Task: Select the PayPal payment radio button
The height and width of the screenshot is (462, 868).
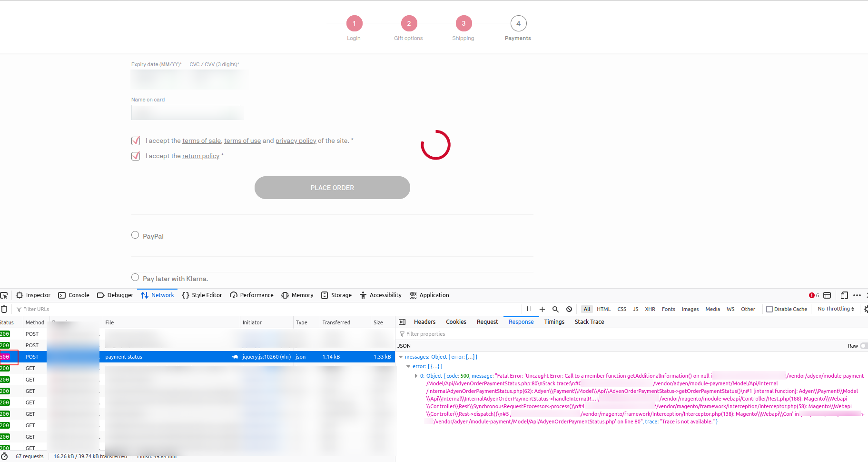Action: point(135,235)
